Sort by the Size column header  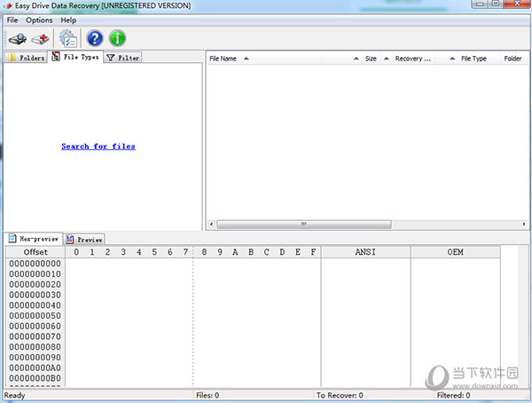tap(351, 59)
